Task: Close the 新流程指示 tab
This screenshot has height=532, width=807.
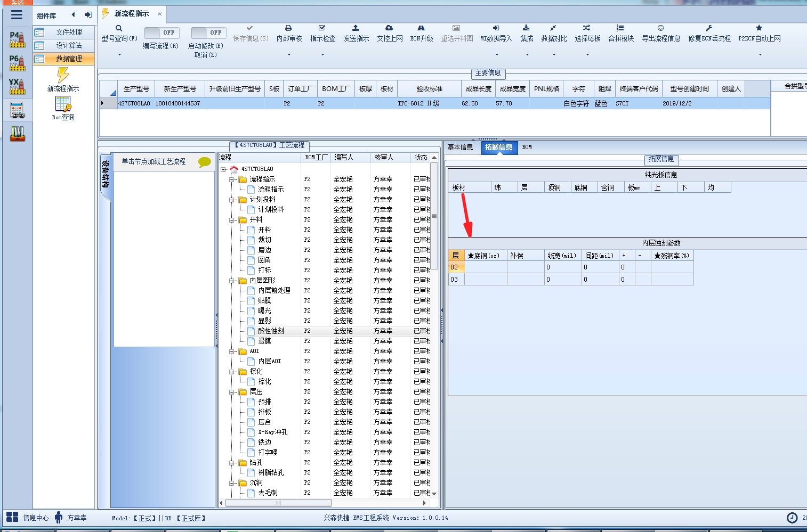Action: point(159,14)
